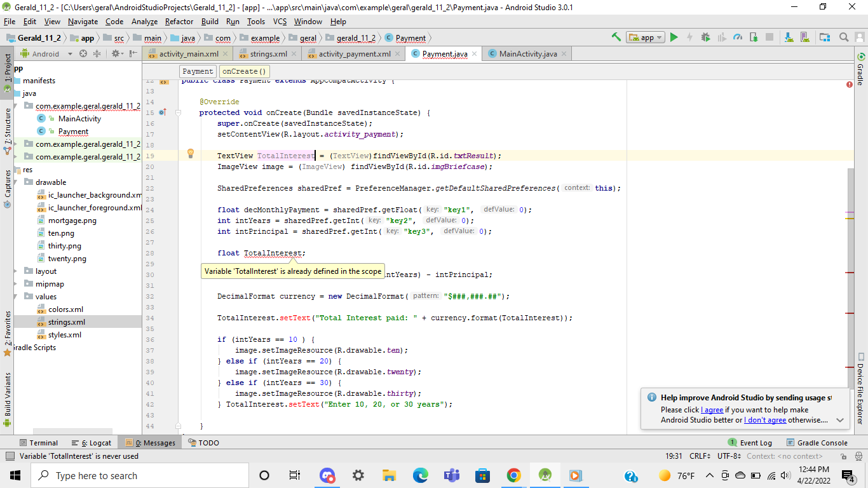Open the SDK Manager
This screenshot has width=868, height=488.
788,37
